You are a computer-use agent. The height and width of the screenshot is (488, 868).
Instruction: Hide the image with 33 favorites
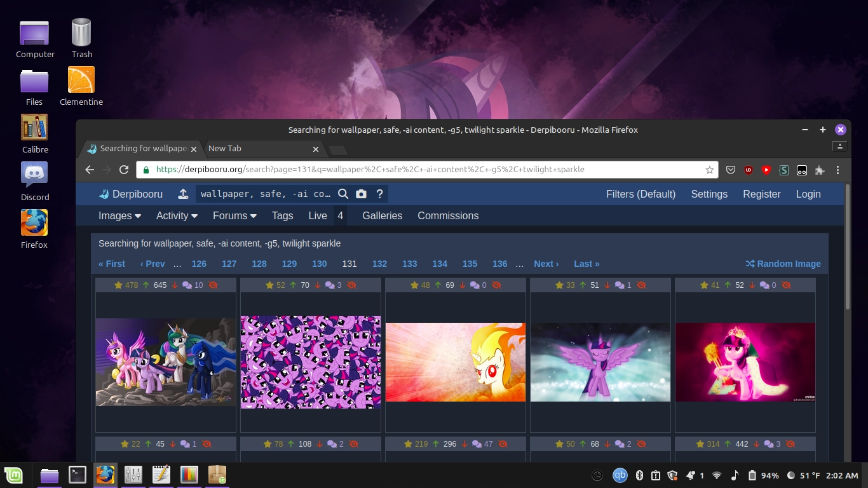click(x=641, y=285)
